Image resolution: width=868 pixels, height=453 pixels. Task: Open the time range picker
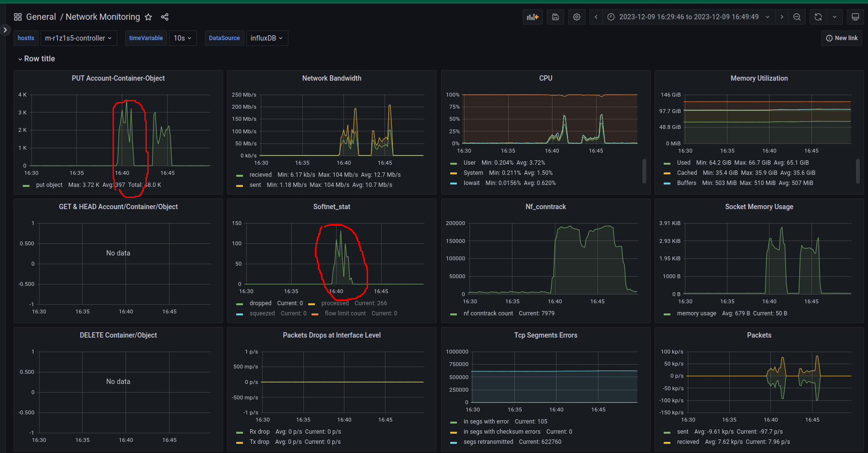pos(688,17)
